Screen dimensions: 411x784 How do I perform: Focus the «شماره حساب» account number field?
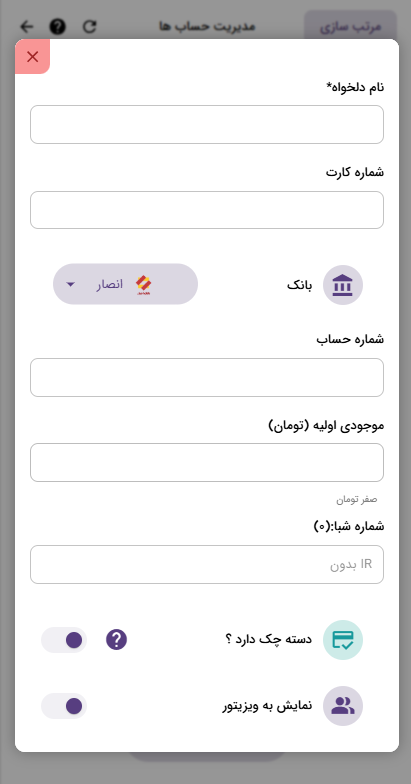207,378
